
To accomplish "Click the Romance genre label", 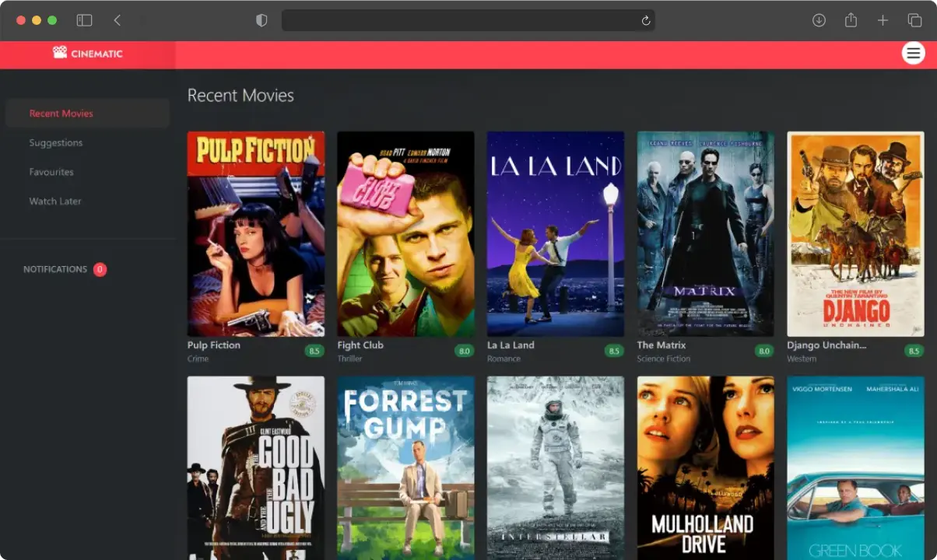I will (504, 359).
